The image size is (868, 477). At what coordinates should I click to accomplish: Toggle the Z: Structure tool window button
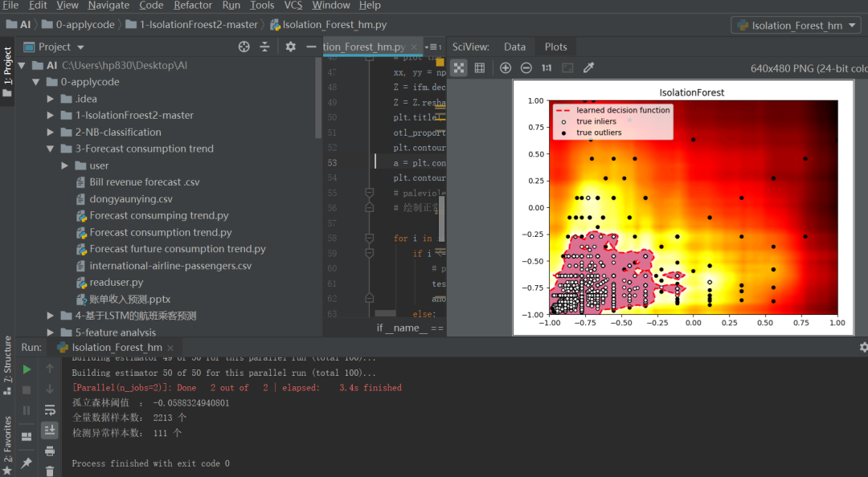click(x=7, y=365)
